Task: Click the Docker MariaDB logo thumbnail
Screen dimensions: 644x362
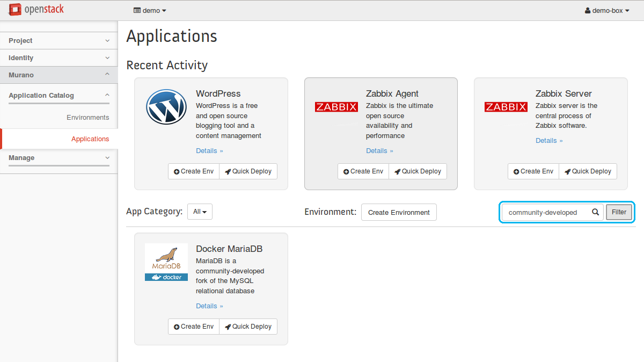Action: click(x=166, y=262)
